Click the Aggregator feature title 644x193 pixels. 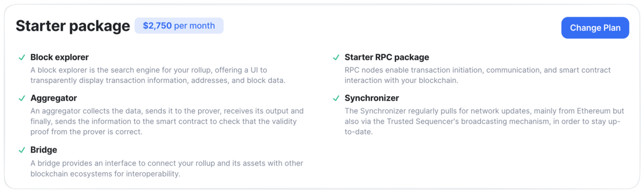(54, 98)
